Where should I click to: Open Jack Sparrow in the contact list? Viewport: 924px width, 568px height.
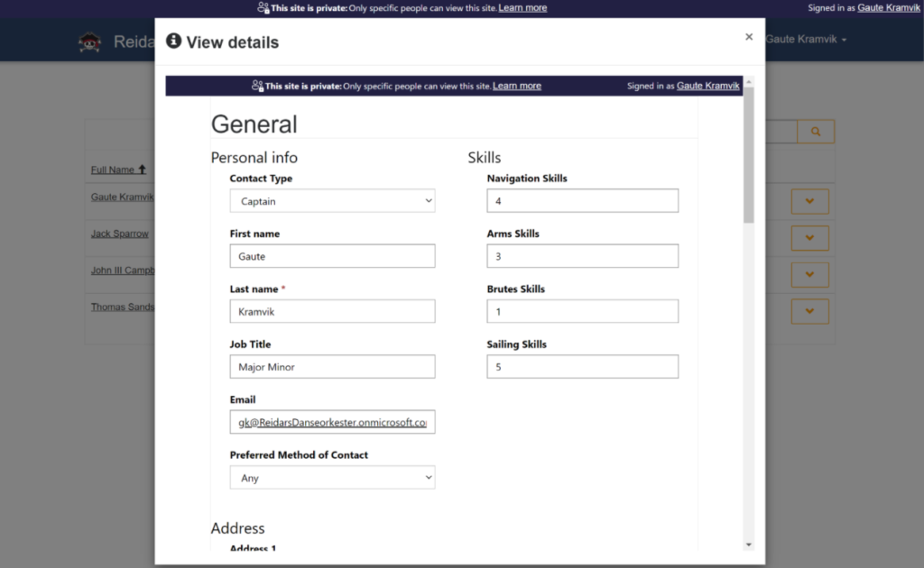click(120, 234)
